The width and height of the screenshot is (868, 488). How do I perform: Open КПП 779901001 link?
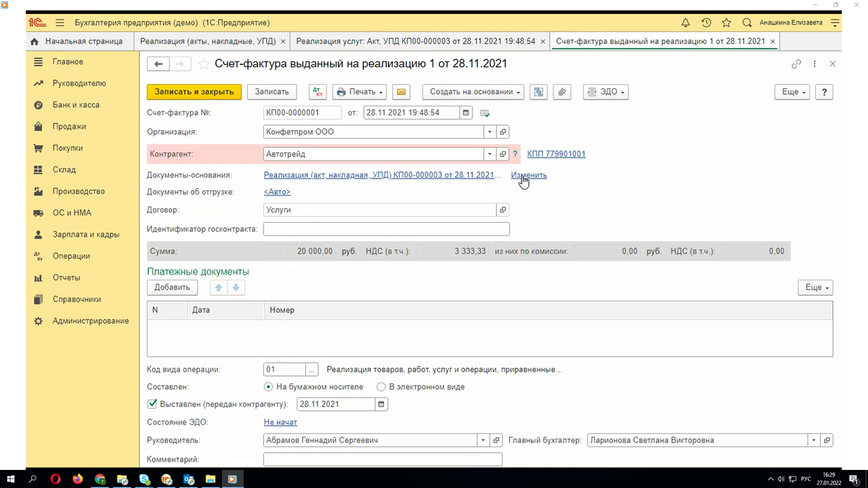556,154
